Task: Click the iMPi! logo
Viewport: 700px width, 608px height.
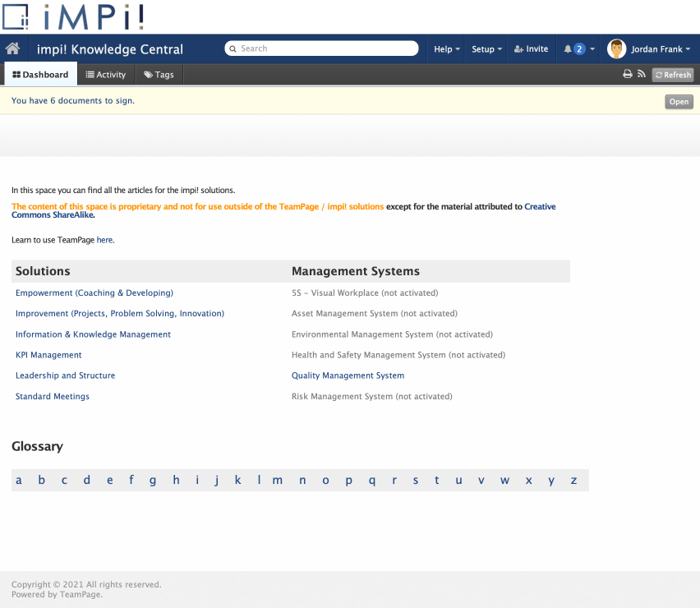Action: click(74, 16)
